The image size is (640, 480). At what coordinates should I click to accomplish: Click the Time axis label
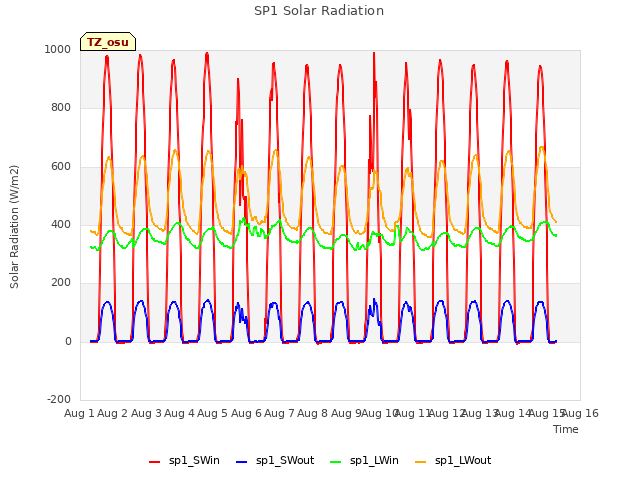pyautogui.click(x=566, y=429)
